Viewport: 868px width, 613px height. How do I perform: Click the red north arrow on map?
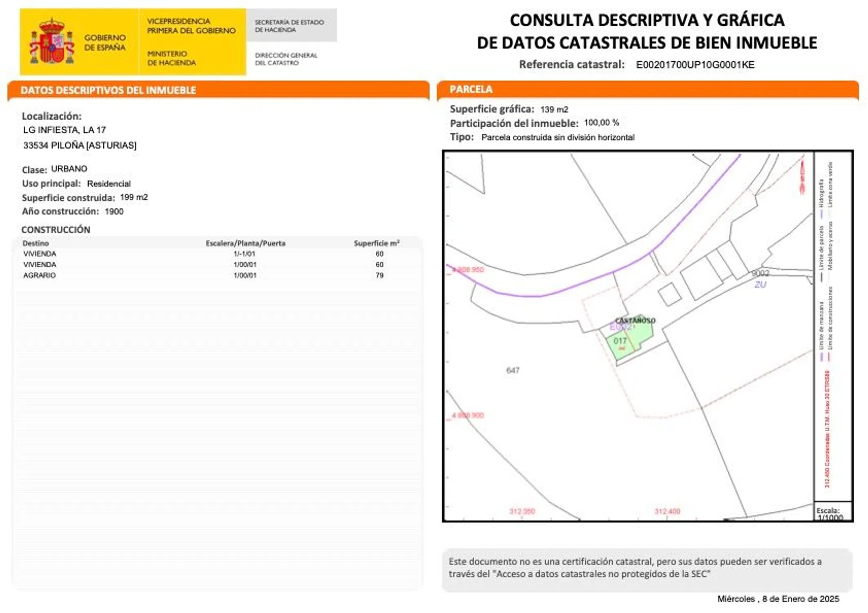(802, 177)
